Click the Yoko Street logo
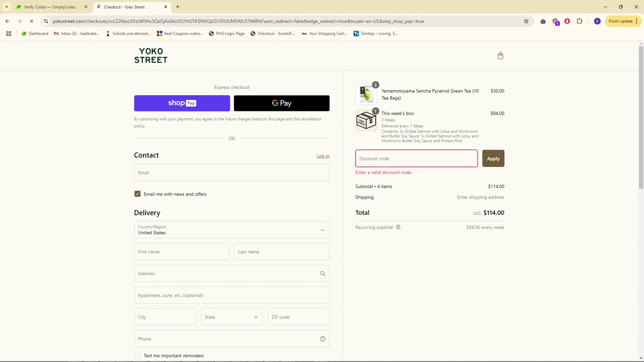 pyautogui.click(x=151, y=55)
